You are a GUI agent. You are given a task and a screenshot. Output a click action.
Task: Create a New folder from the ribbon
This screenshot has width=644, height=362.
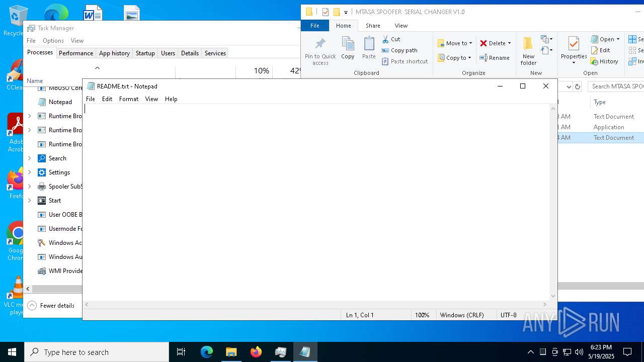click(528, 51)
